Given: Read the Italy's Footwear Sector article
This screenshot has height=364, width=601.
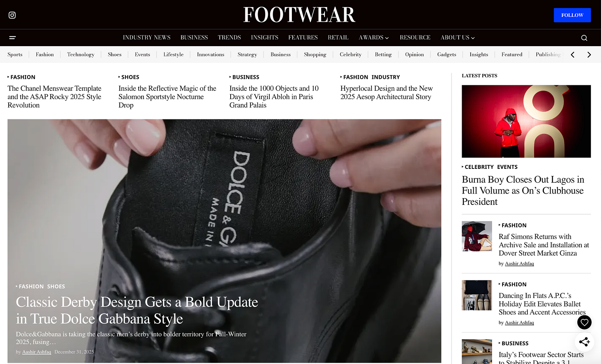Looking at the screenshot, I should click(541, 358).
